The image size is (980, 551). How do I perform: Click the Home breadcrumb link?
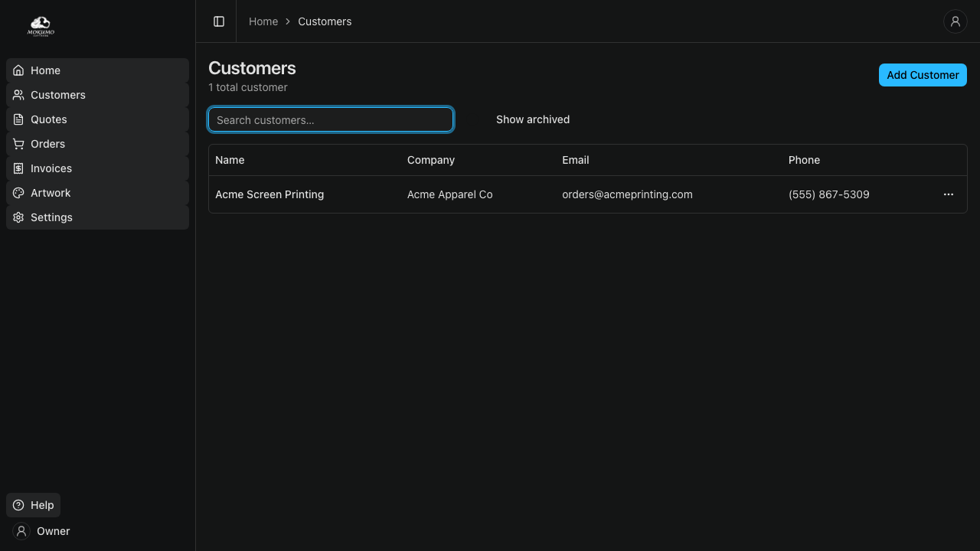pyautogui.click(x=263, y=21)
